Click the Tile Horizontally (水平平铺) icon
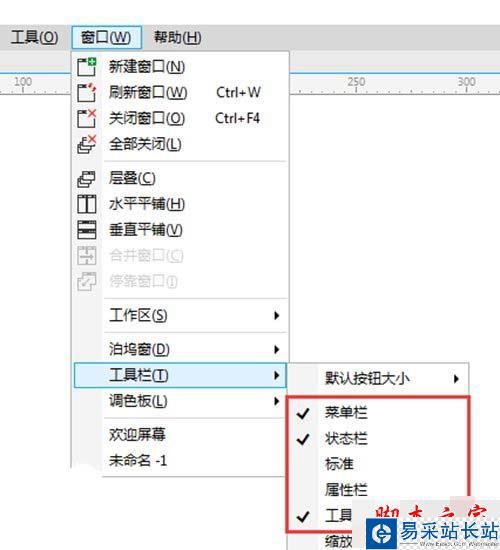 click(x=87, y=204)
